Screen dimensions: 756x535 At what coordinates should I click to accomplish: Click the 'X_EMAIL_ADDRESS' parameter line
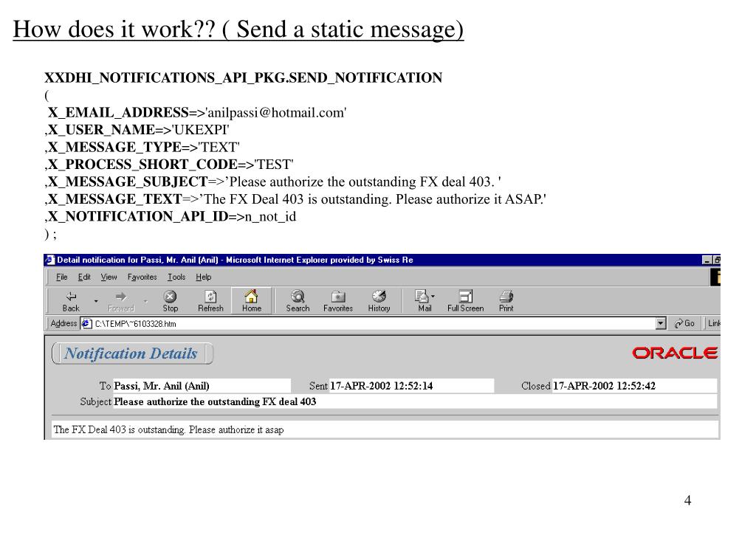[197, 113]
